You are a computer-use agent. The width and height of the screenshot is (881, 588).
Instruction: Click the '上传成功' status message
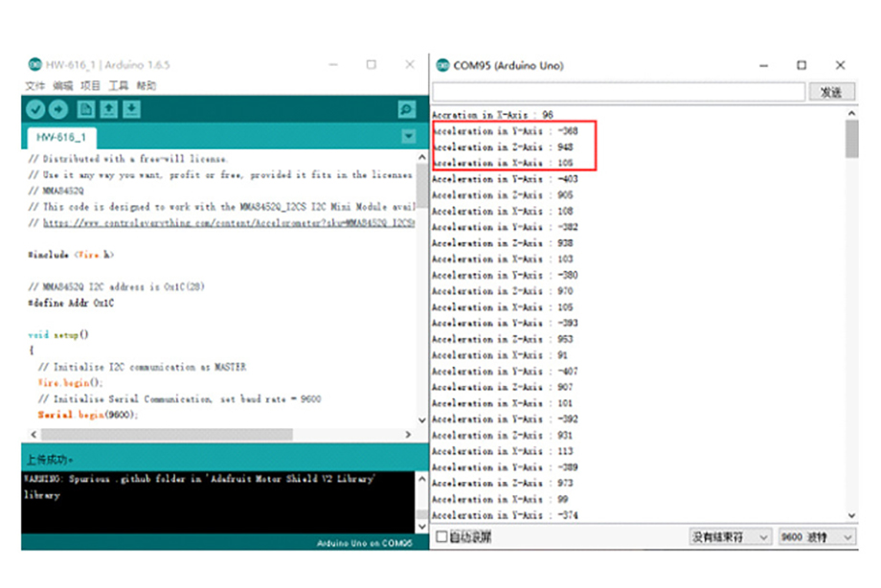pyautogui.click(x=50, y=460)
